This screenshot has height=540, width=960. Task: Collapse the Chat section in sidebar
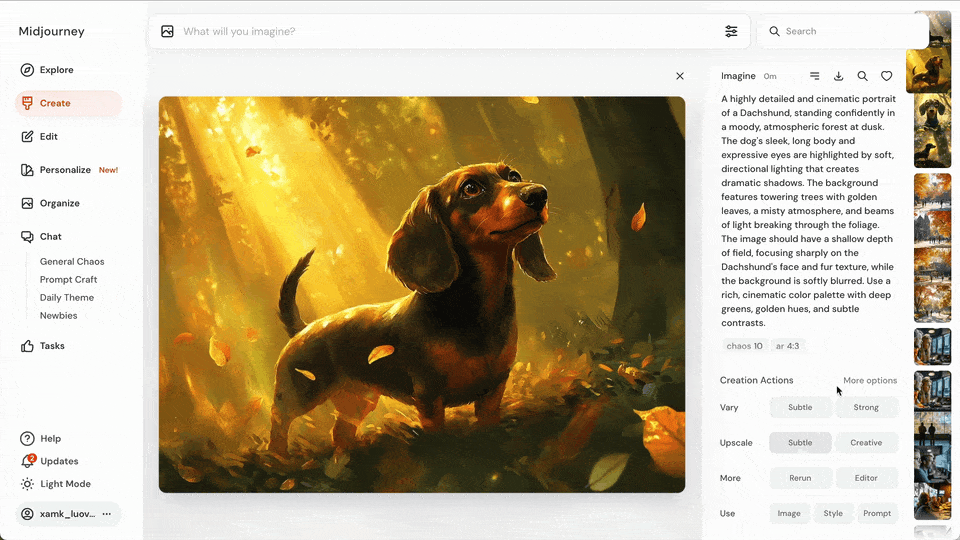pyautogui.click(x=50, y=237)
